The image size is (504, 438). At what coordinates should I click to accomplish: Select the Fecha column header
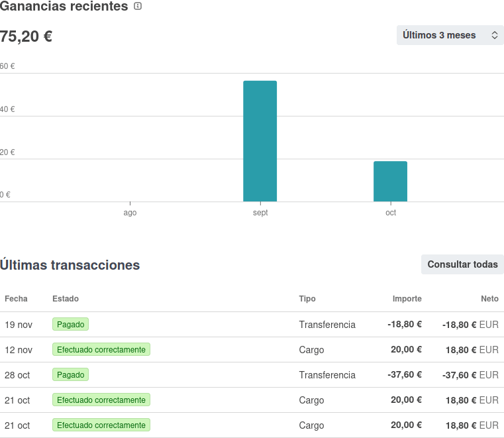click(x=16, y=299)
